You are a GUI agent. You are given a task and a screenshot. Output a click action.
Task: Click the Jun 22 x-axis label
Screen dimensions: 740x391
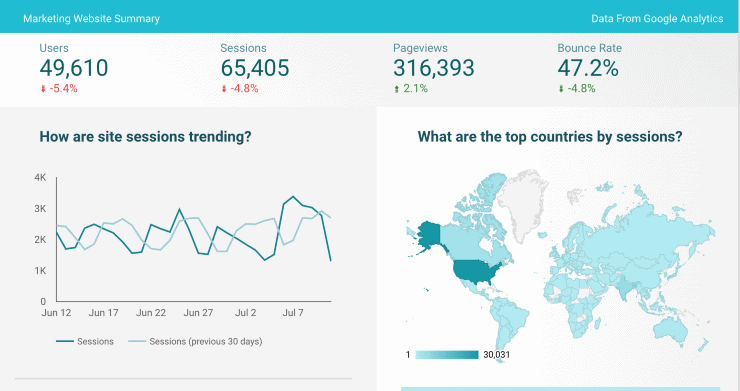tap(151, 313)
